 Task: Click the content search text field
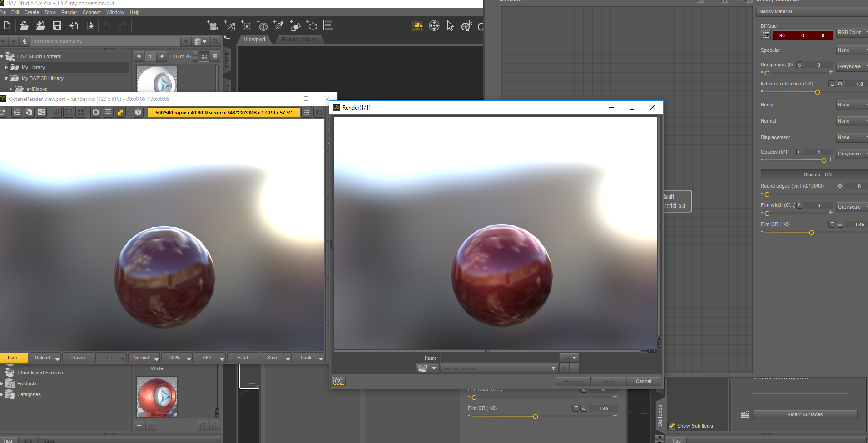click(x=105, y=41)
